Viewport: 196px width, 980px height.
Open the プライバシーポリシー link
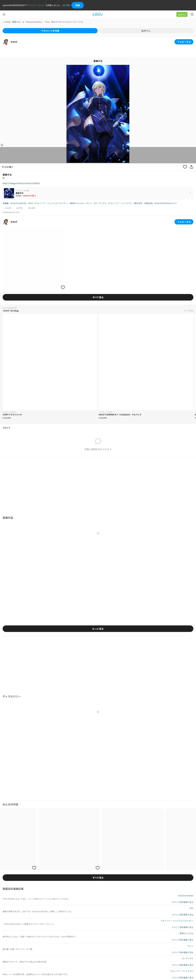click(36, 5)
